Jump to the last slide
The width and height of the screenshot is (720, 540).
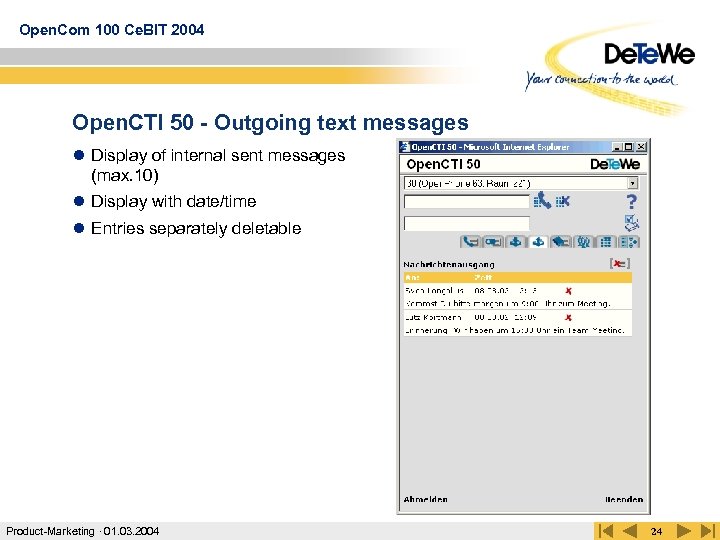pos(708,531)
